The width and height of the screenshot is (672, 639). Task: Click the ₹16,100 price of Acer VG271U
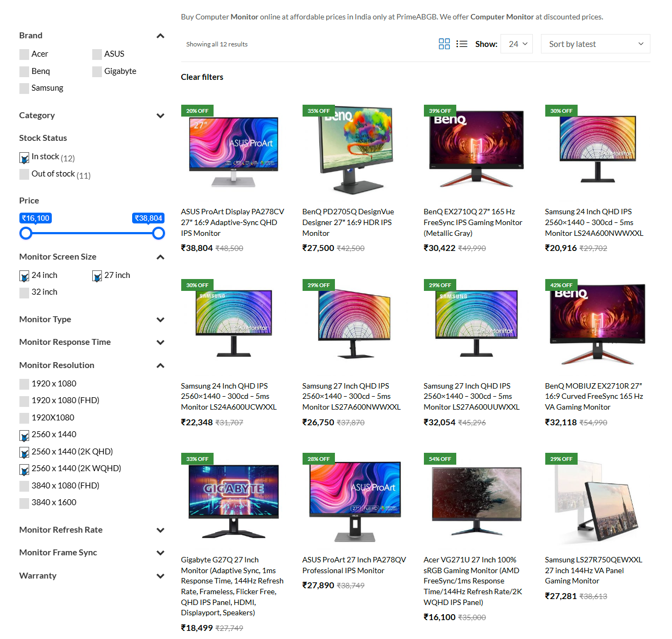point(440,617)
